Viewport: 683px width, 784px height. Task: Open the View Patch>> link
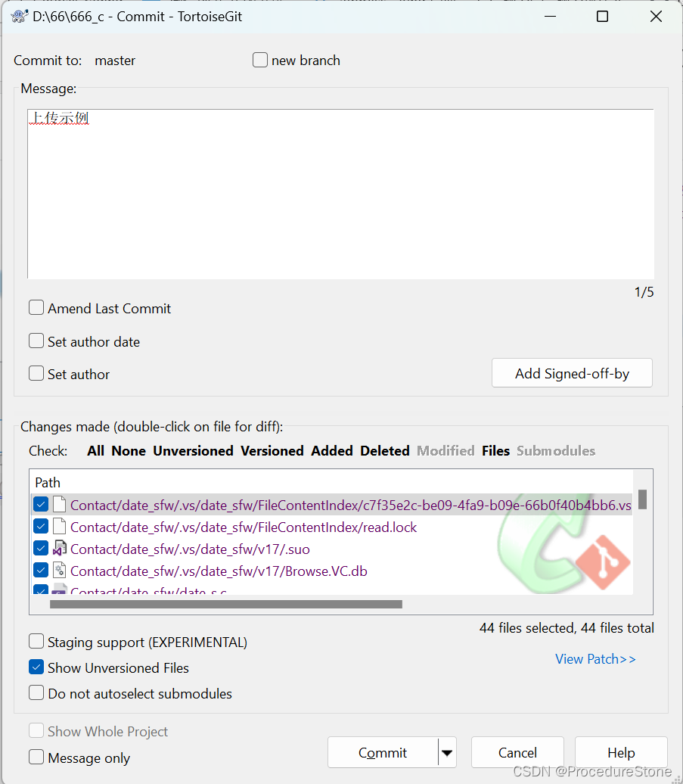pyautogui.click(x=595, y=659)
